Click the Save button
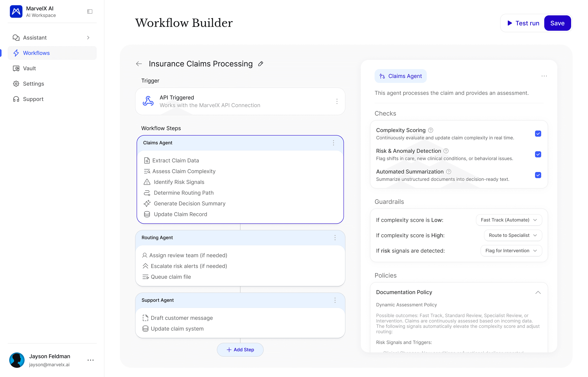The width and height of the screenshot is (588, 377). tap(557, 23)
